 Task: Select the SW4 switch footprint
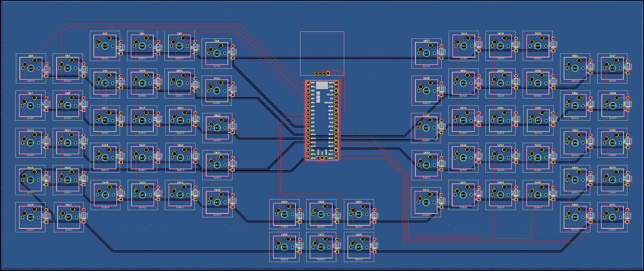click(x=142, y=46)
